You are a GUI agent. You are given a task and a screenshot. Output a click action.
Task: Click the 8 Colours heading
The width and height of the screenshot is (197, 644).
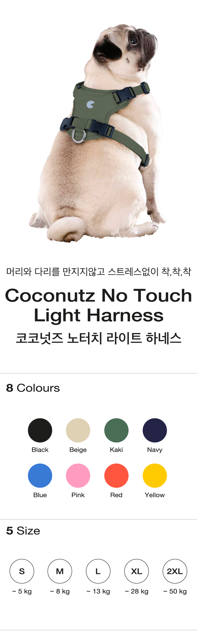coord(33,388)
